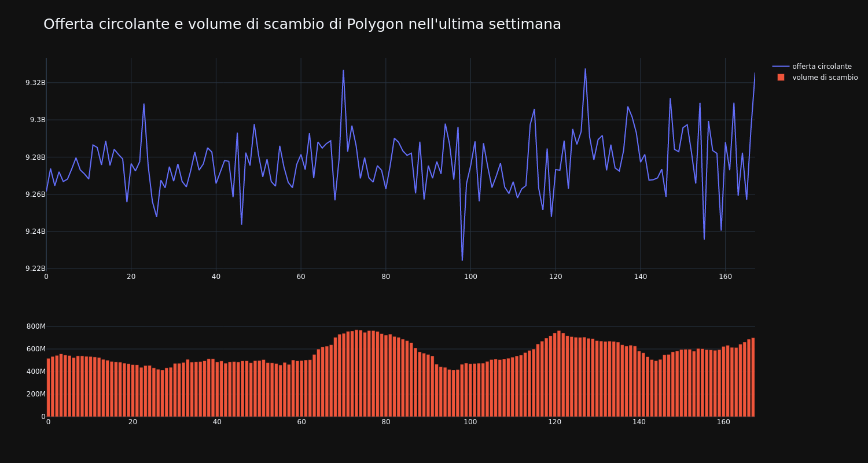Click x-axis tick 60 on upper chart
Viewport: 868px width, 463px height.
pyautogui.click(x=301, y=277)
